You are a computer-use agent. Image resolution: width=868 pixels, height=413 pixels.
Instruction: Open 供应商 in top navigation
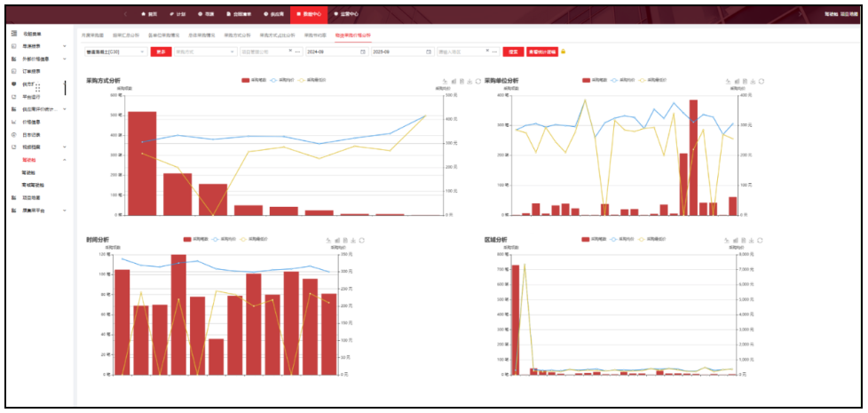point(273,13)
